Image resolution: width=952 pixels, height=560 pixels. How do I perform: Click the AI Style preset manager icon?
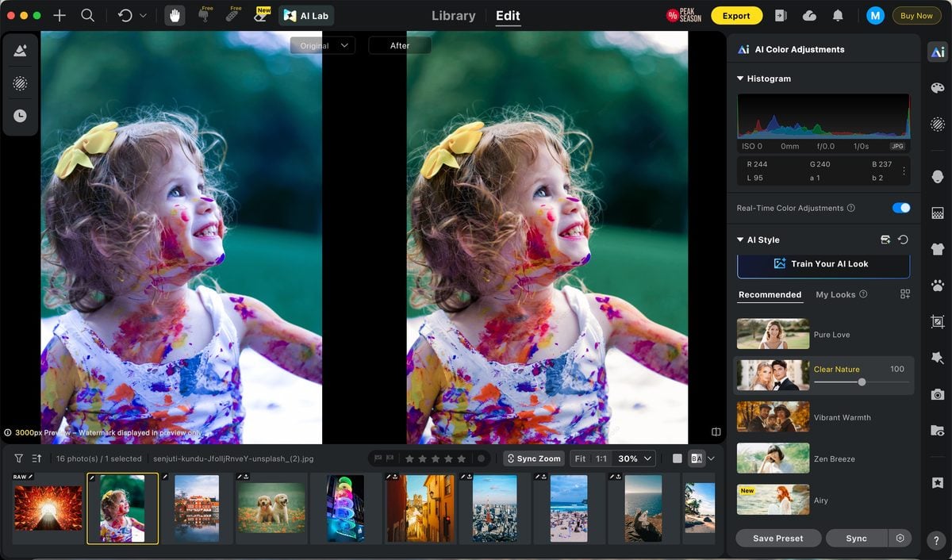[885, 240]
